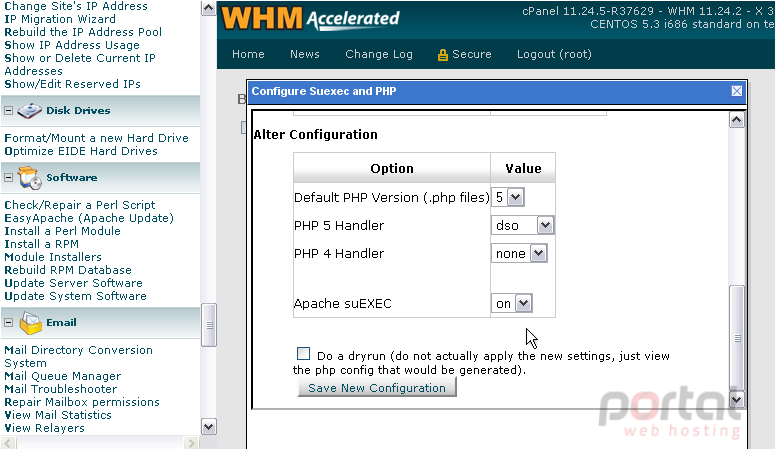Click the dialog scrollbar down arrow
Image resolution: width=776 pixels, height=450 pixels.
tap(736, 399)
